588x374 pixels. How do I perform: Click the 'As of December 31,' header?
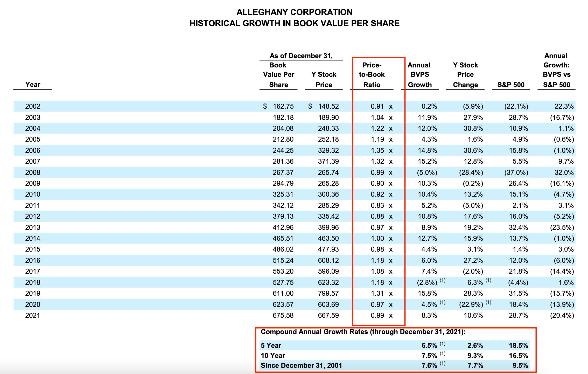(x=301, y=56)
